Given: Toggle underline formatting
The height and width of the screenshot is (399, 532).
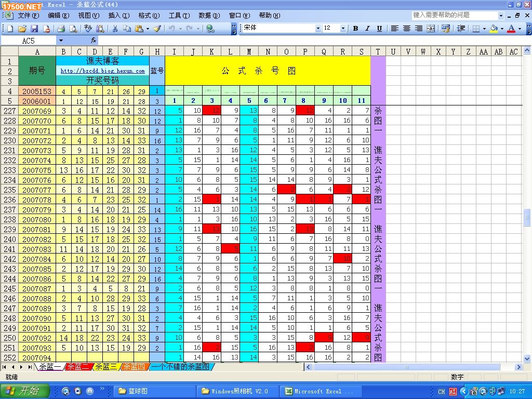Looking at the screenshot, I should coord(379,29).
